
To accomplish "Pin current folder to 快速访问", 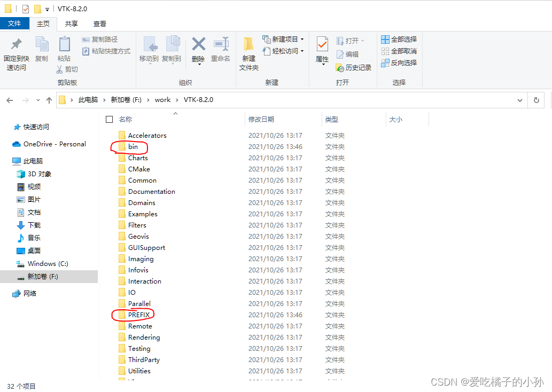I will pyautogui.click(x=15, y=51).
